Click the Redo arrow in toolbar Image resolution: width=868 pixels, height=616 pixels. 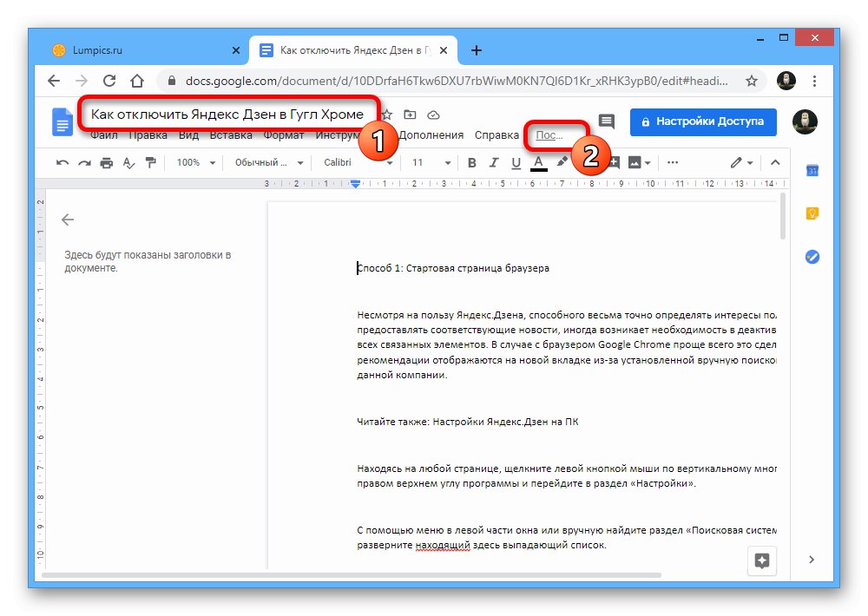[84, 163]
